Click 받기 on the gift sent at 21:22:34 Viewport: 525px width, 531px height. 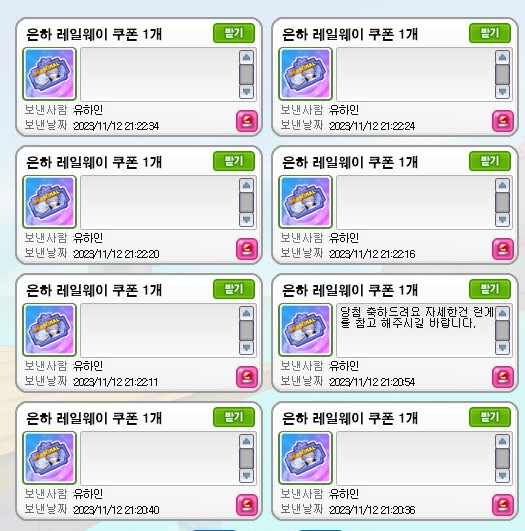(x=234, y=33)
